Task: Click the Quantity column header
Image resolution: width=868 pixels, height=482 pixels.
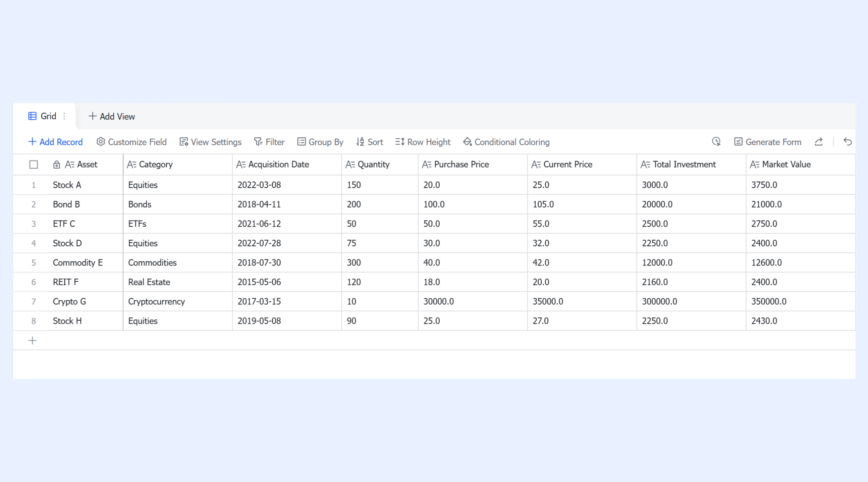Action: [x=380, y=165]
